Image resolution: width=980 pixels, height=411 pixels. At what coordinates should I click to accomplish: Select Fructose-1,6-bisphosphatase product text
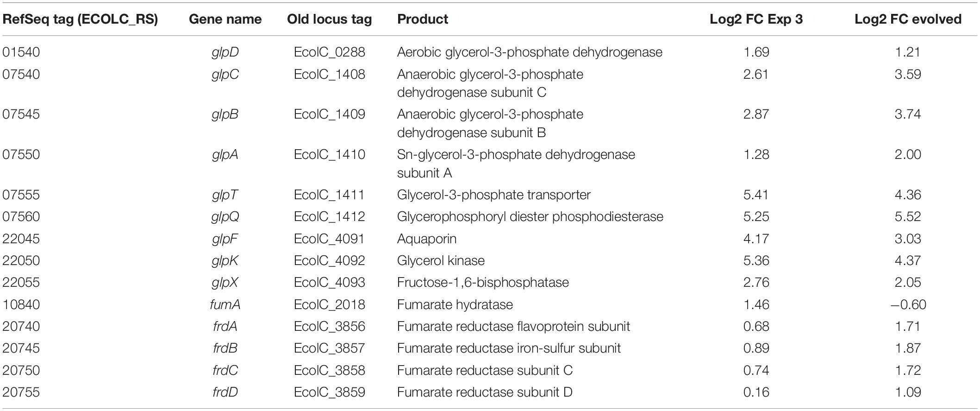click(x=483, y=283)
